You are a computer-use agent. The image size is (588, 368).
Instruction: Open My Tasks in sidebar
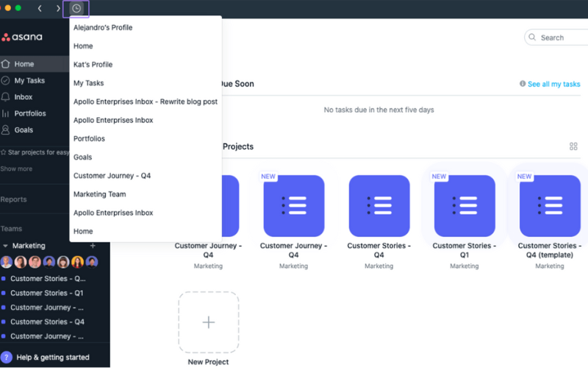pos(29,80)
